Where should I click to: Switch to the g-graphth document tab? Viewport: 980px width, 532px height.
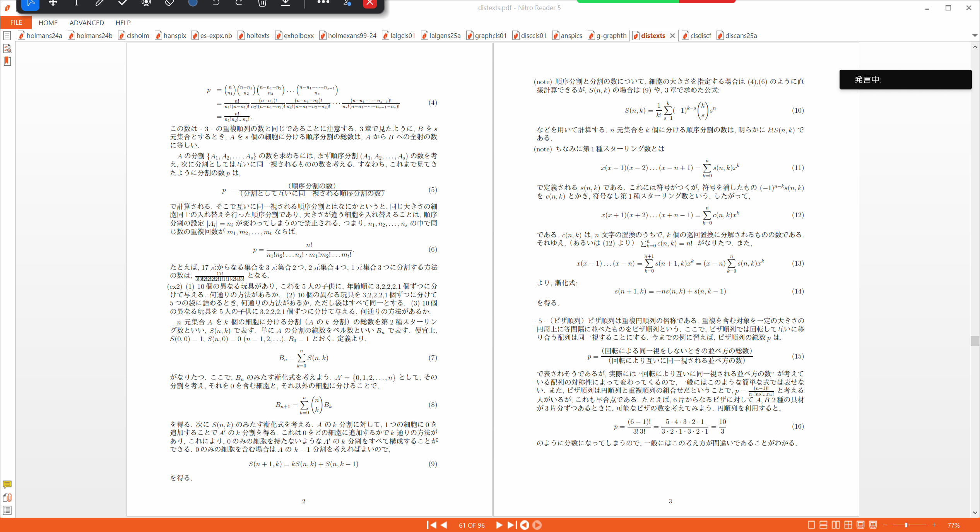coord(607,36)
